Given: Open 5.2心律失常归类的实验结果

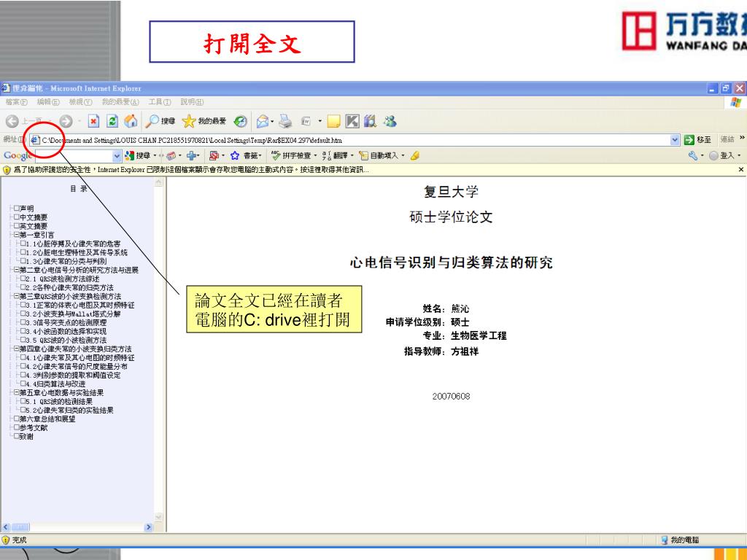Looking at the screenshot, I should 69,410.
